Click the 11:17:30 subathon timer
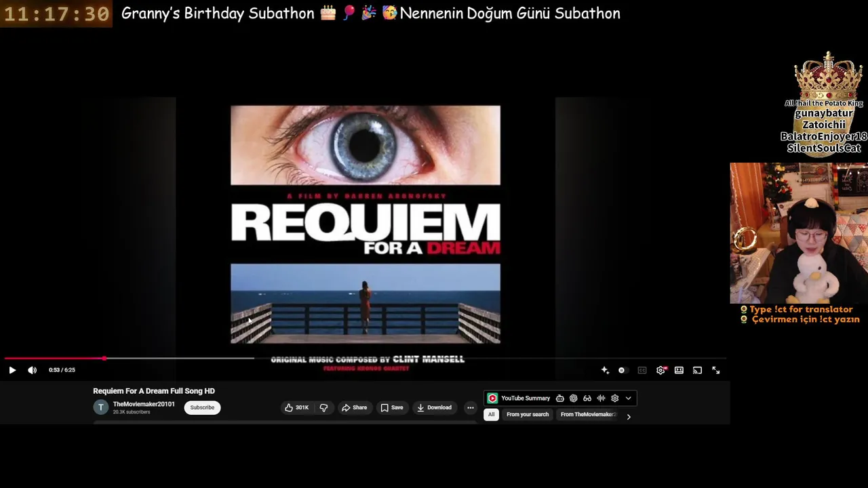Screen dimensions: 868x488 pyautogui.click(x=56, y=14)
